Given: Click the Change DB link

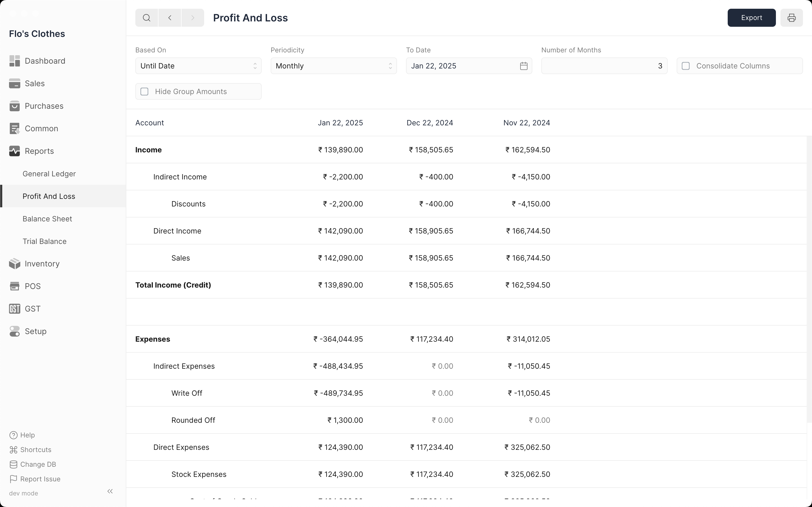Looking at the screenshot, I should [x=38, y=464].
